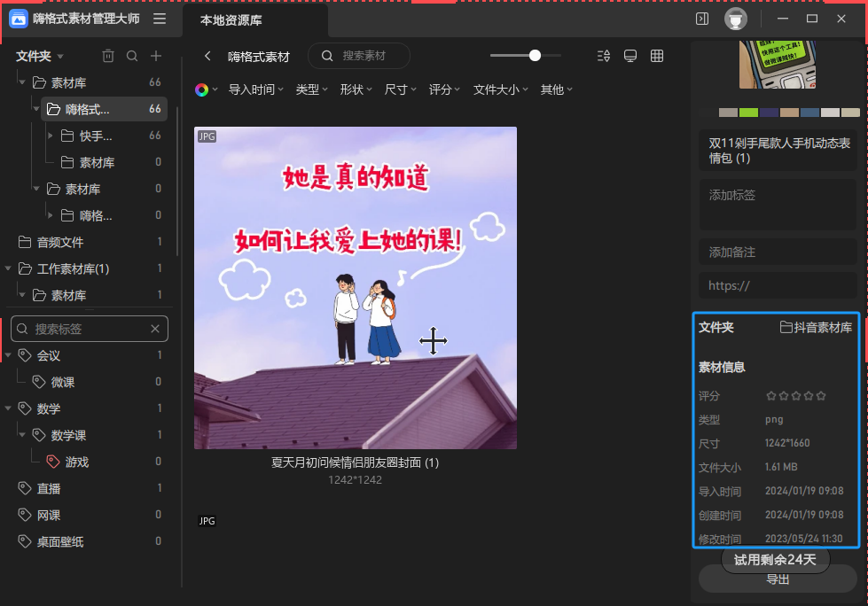This screenshot has height=606, width=868.
Task: Collapse the 会议 tag group
Action: [8, 355]
